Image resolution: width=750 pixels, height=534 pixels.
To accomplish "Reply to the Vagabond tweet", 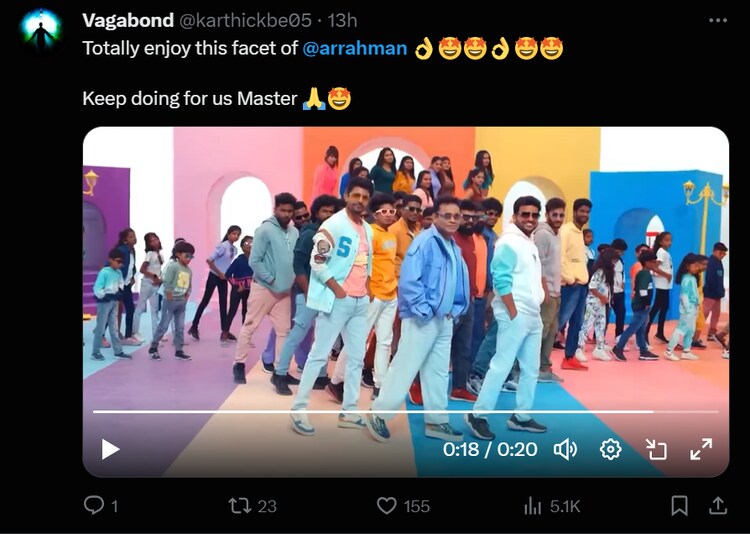I will click(94, 506).
